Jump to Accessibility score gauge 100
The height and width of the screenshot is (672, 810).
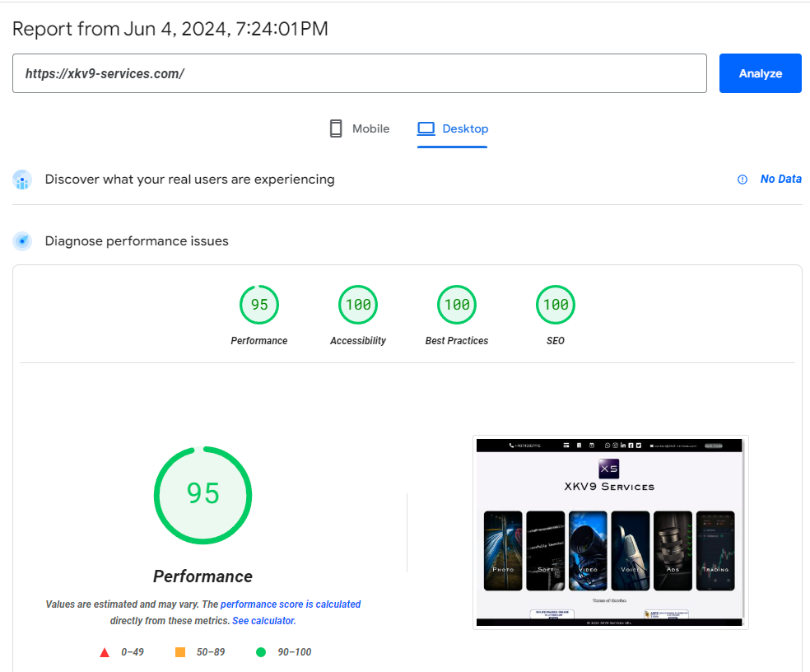[x=358, y=305]
